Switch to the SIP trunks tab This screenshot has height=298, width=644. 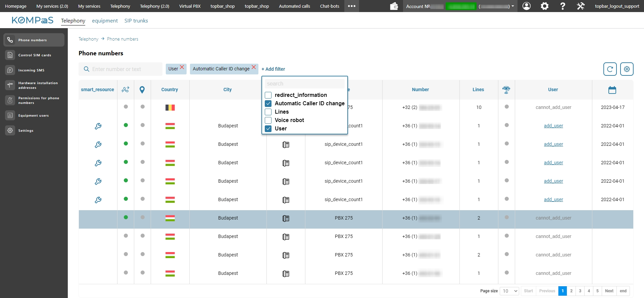click(136, 21)
